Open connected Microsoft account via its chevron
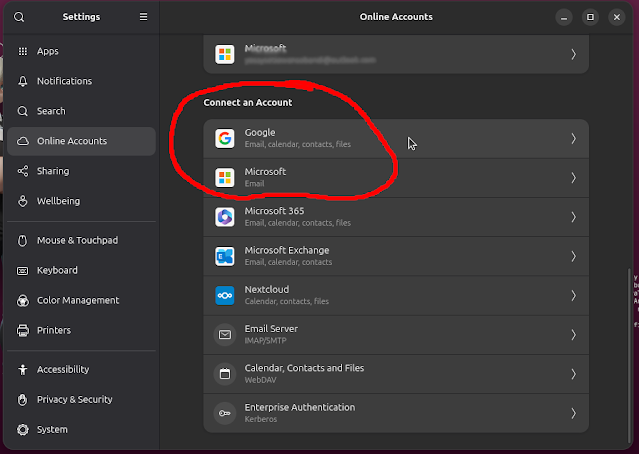 573,54
